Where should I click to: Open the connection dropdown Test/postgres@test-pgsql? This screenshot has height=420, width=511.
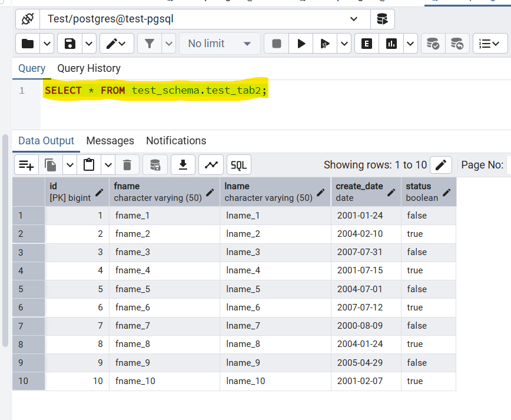tap(205, 19)
